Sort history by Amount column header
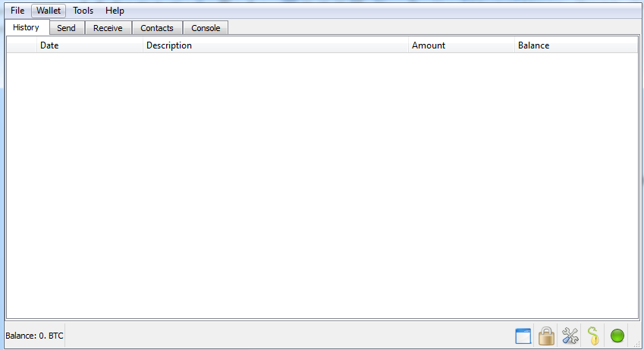The width and height of the screenshot is (644, 350). (x=461, y=45)
